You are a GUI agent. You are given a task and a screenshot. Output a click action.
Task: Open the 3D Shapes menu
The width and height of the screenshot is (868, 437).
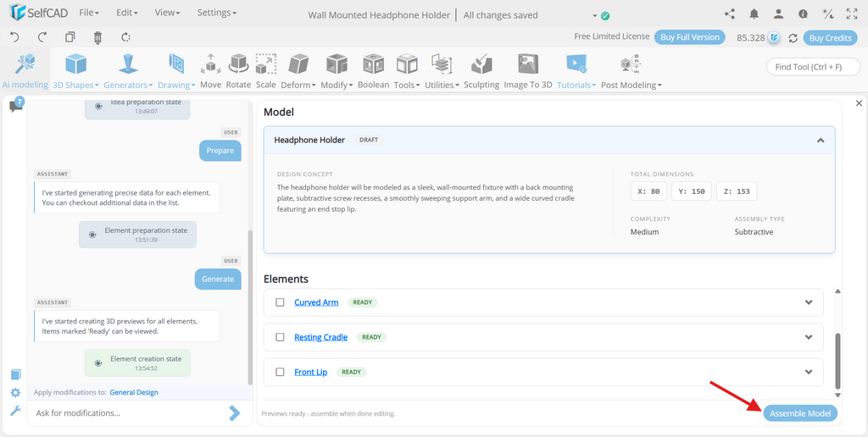[x=75, y=71]
